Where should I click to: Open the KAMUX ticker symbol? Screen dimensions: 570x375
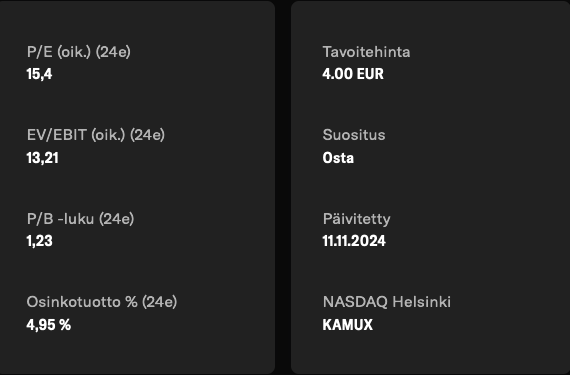348,325
